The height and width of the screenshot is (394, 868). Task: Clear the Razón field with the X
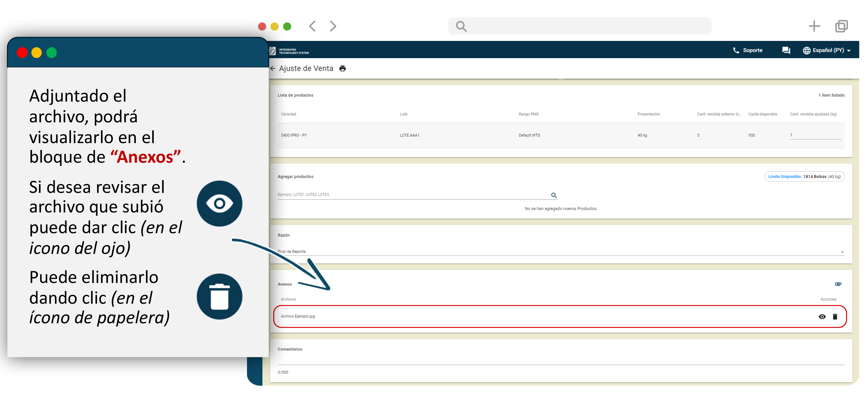pyautogui.click(x=842, y=252)
